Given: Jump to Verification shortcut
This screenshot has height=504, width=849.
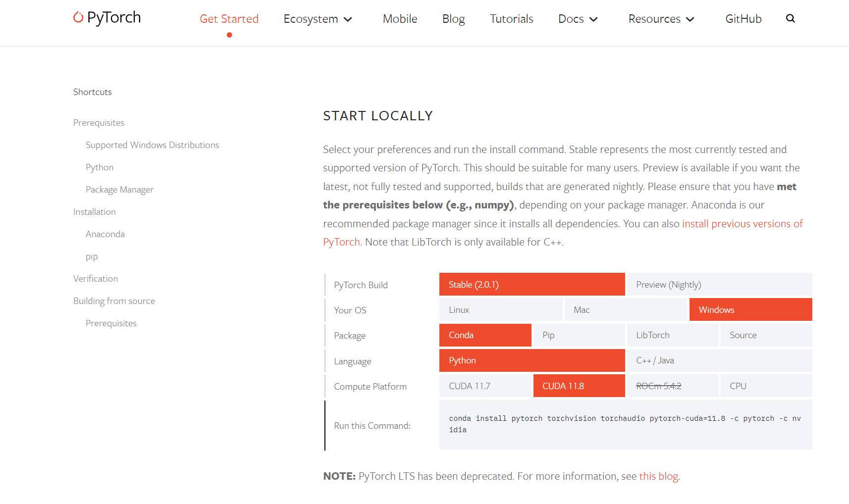Looking at the screenshot, I should tap(96, 279).
